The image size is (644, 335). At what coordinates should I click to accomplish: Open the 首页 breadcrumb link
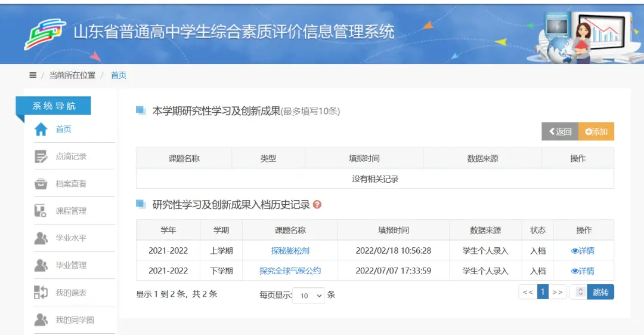[x=119, y=75]
